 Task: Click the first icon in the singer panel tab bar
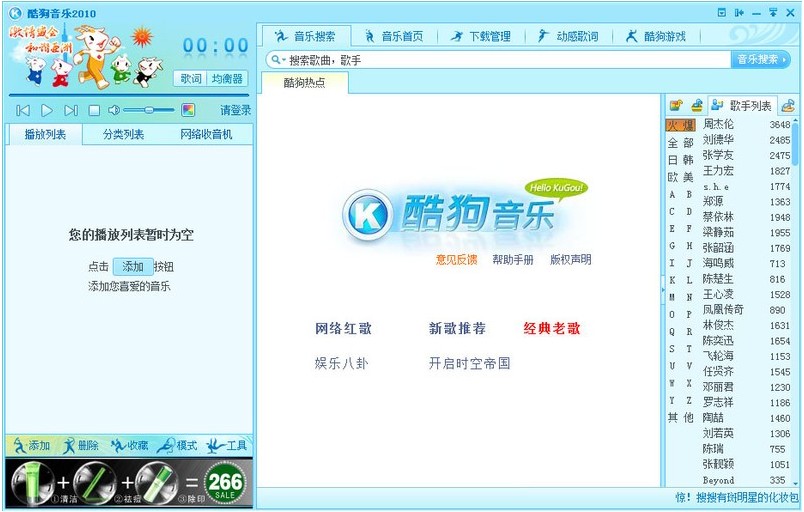pos(676,106)
